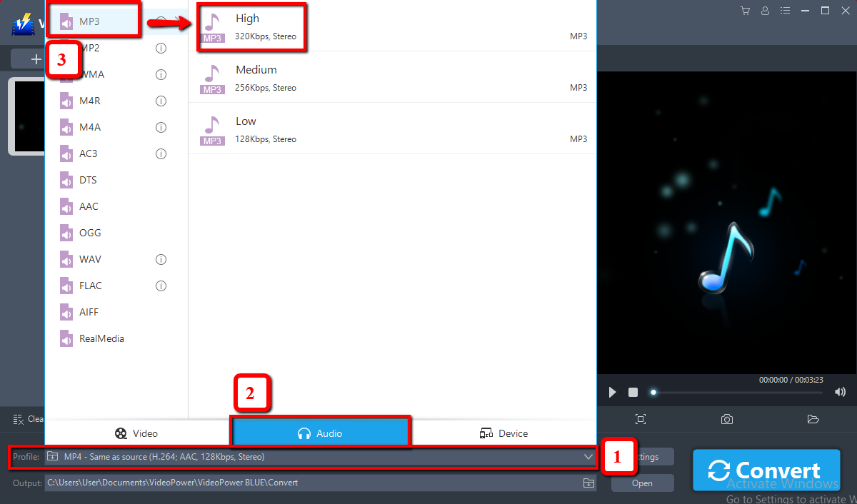The height and width of the screenshot is (504, 857).
Task: Click the shopping cart icon
Action: [x=745, y=11]
